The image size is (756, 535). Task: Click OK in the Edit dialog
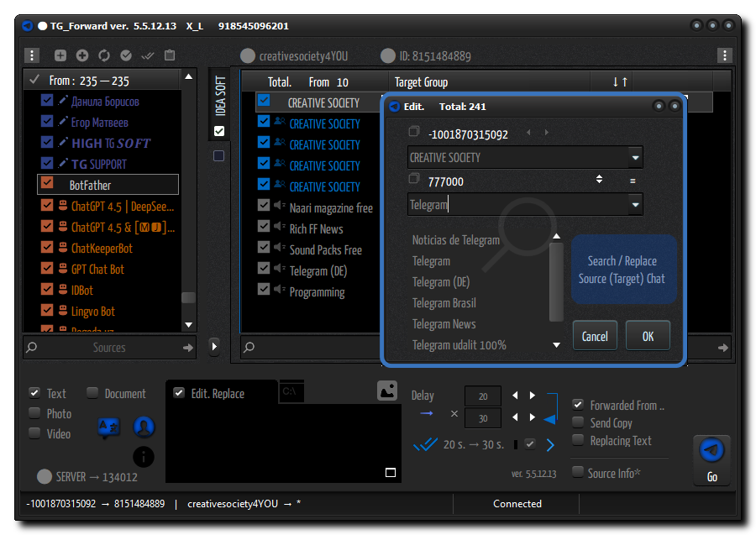click(648, 335)
